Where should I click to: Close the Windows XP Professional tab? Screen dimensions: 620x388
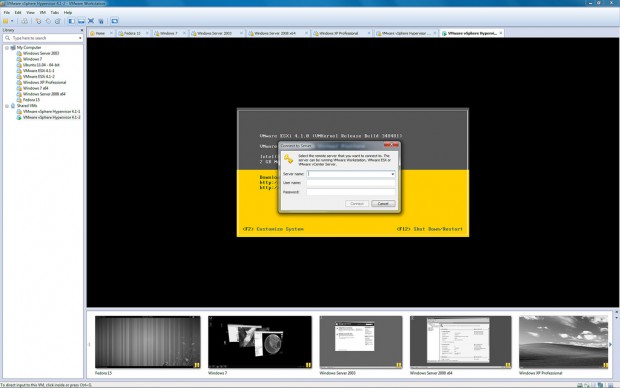369,33
